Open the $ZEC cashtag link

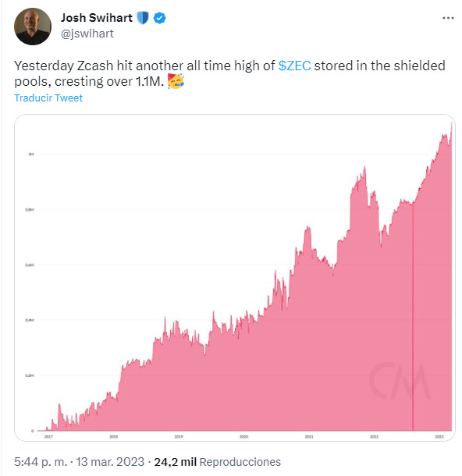pos(294,66)
